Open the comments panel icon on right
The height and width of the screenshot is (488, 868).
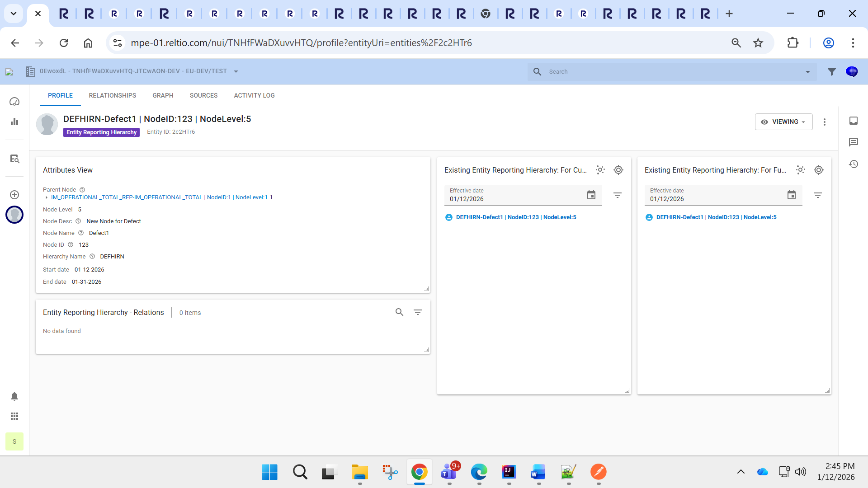(x=854, y=142)
